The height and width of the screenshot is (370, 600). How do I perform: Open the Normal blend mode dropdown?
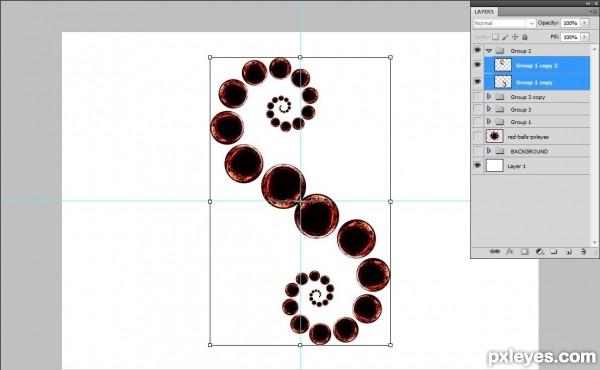click(x=504, y=23)
